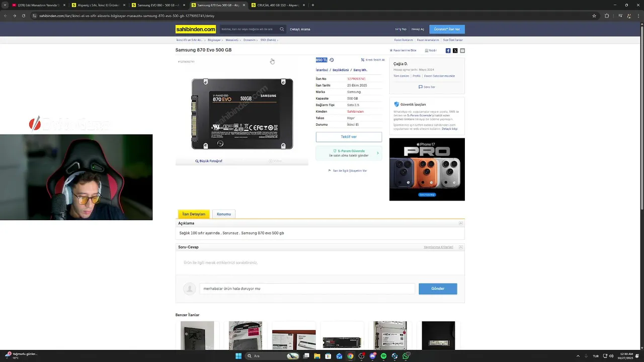Click Gönder button

[x=438, y=289]
